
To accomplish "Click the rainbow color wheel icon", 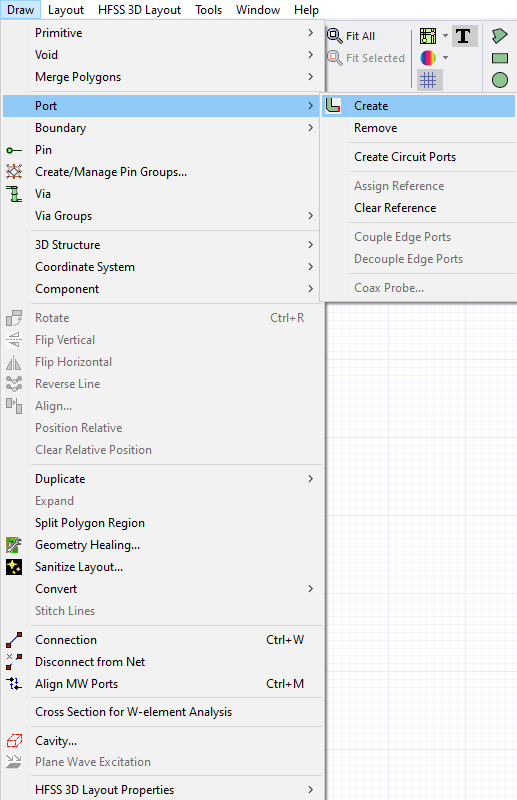I will pyautogui.click(x=428, y=58).
